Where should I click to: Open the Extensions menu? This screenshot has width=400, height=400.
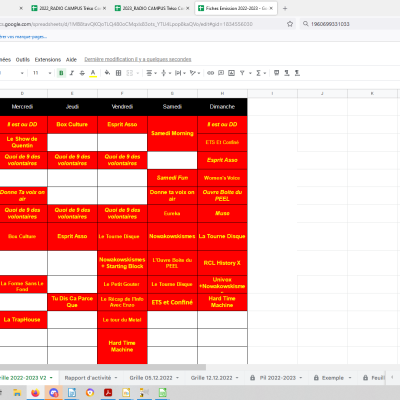(48, 59)
